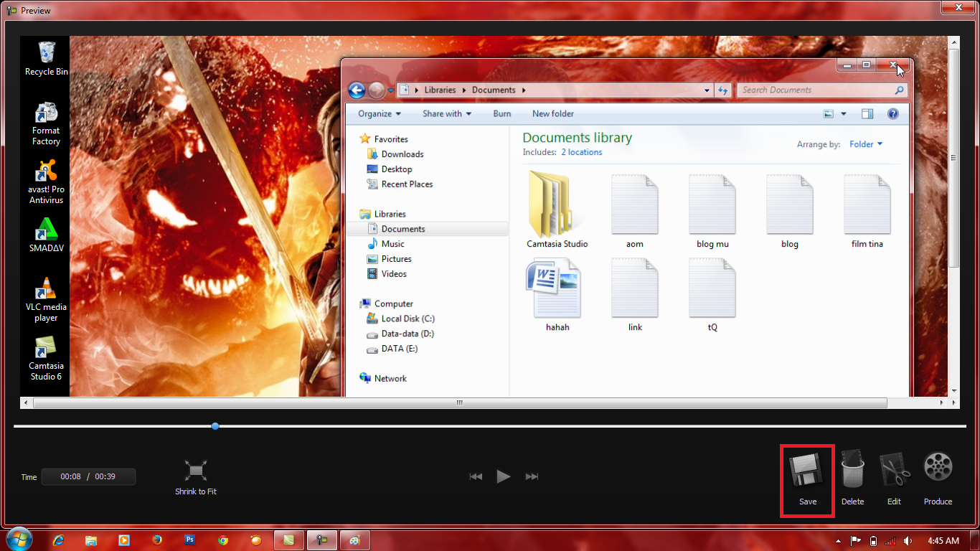The height and width of the screenshot is (551, 980).
Task: Click the New folder toolbar button
Action: click(553, 113)
